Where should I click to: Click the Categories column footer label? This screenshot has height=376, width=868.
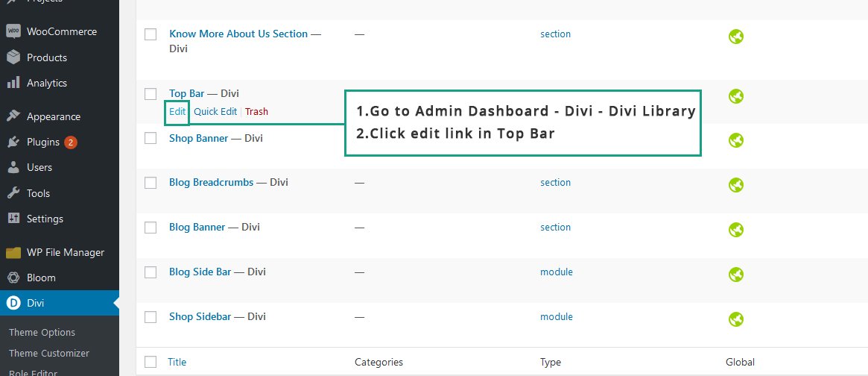point(378,363)
